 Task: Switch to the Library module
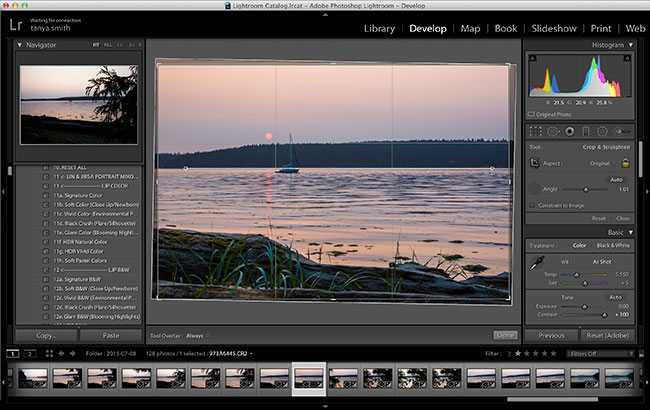(x=379, y=29)
